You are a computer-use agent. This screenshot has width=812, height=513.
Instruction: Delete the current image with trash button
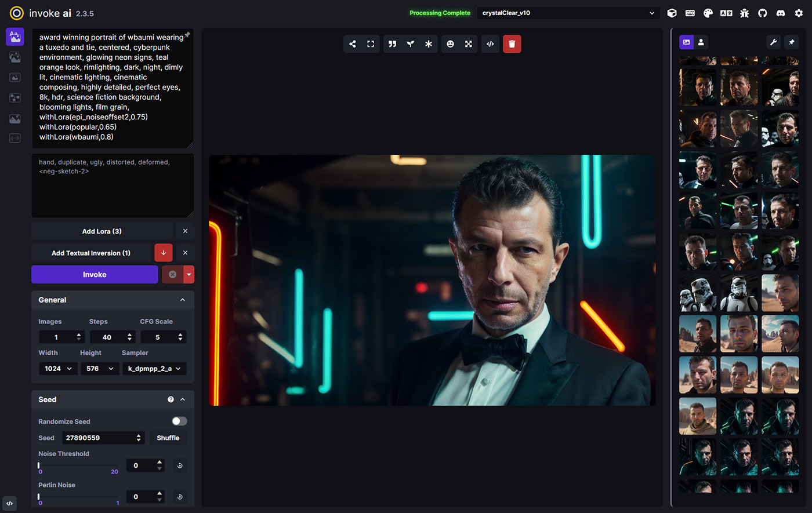pyautogui.click(x=512, y=44)
